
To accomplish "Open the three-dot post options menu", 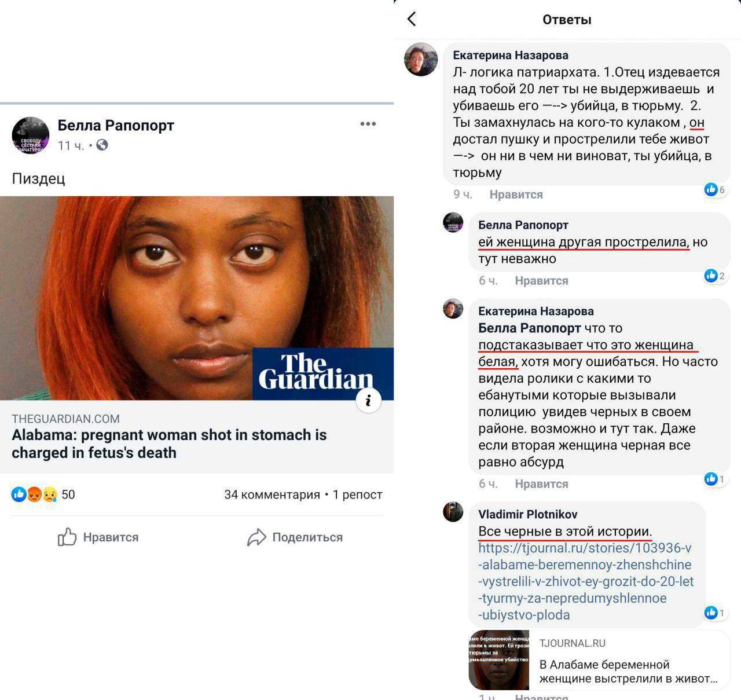I will tap(368, 124).
